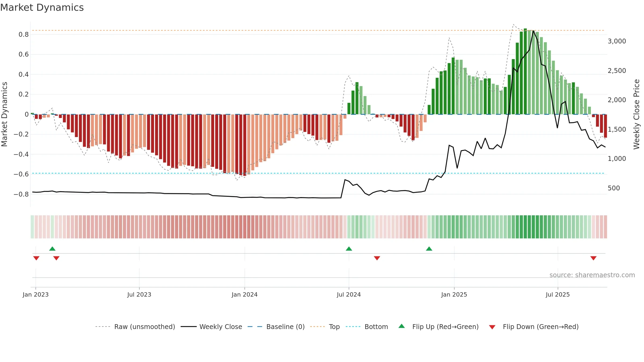The height and width of the screenshot is (362, 644).
Task: Click the Market Dynamics chart title
Action: pyautogui.click(x=42, y=8)
